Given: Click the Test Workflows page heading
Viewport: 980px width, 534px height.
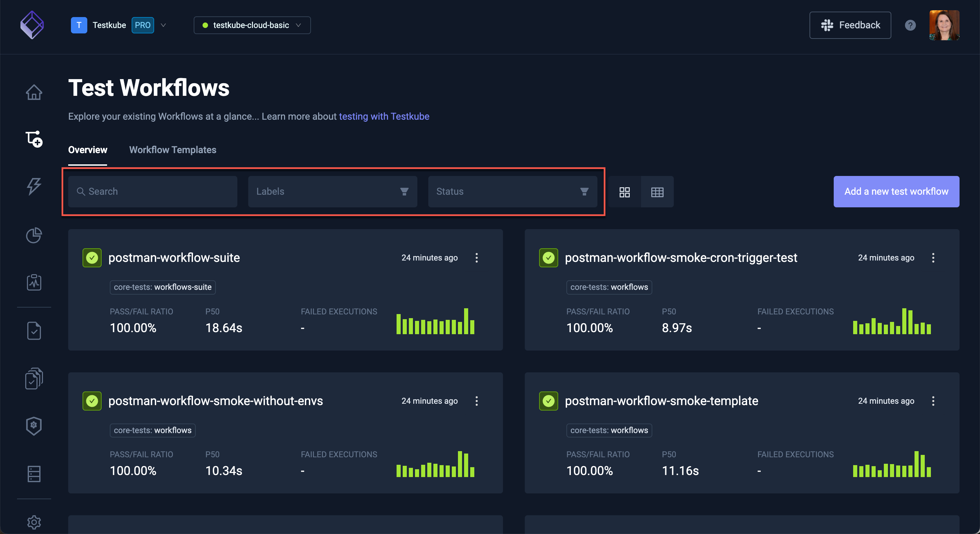Looking at the screenshot, I should click(x=149, y=88).
